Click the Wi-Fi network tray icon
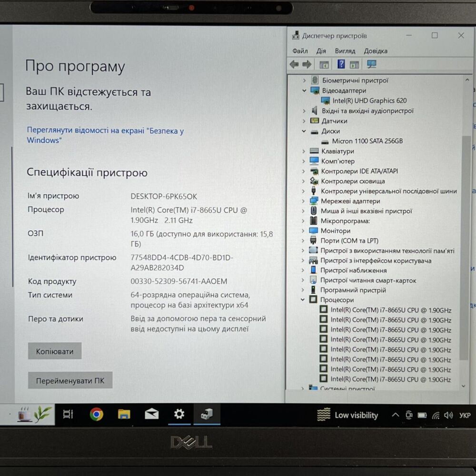This screenshot has width=476, height=476. 436,415
